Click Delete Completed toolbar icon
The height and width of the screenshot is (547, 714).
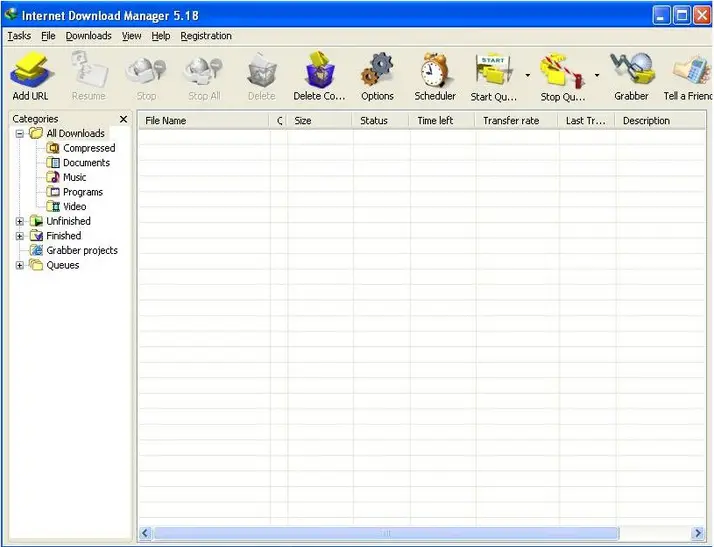point(320,69)
